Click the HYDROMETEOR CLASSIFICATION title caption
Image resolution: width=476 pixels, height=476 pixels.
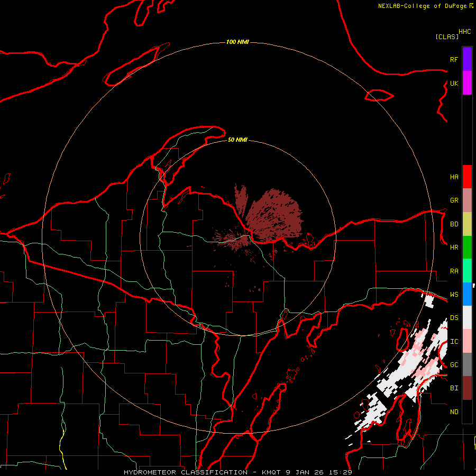(186, 472)
